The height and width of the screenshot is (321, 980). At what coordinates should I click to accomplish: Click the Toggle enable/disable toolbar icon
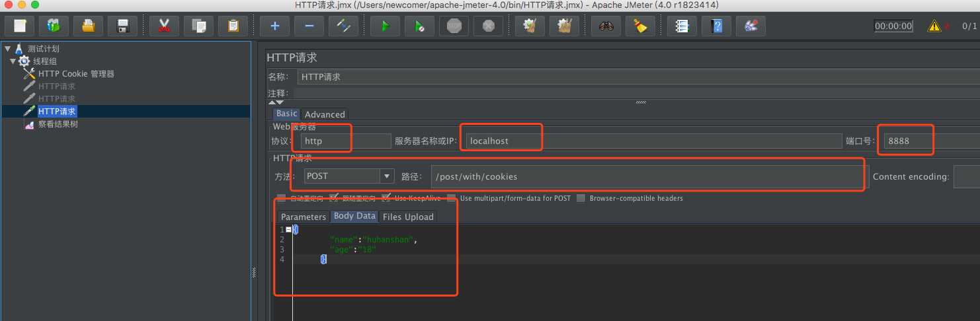click(343, 26)
